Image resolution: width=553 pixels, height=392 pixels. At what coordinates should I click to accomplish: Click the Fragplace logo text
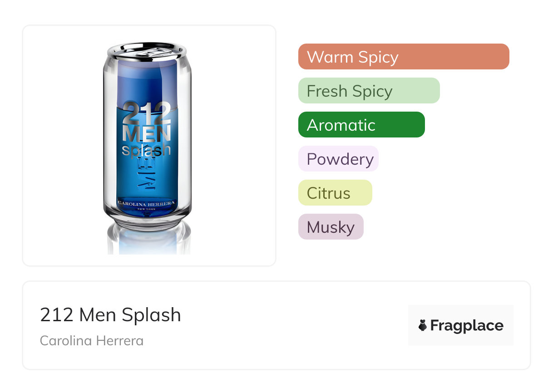pos(466,325)
